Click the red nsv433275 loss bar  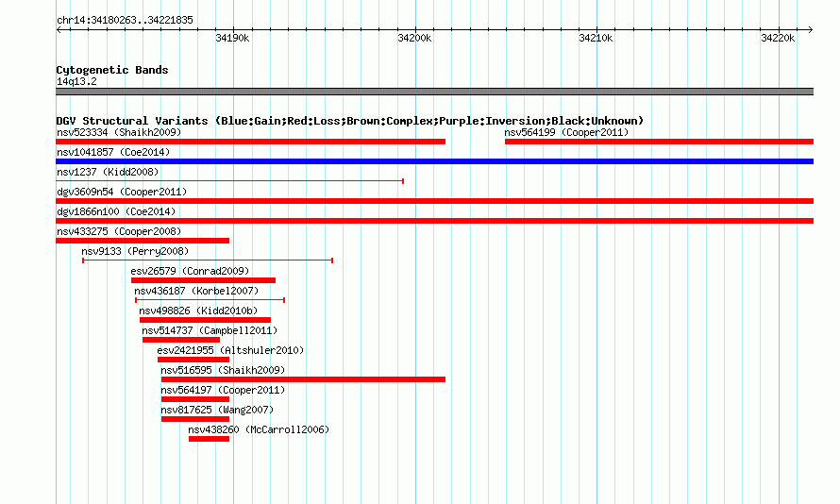point(143,241)
